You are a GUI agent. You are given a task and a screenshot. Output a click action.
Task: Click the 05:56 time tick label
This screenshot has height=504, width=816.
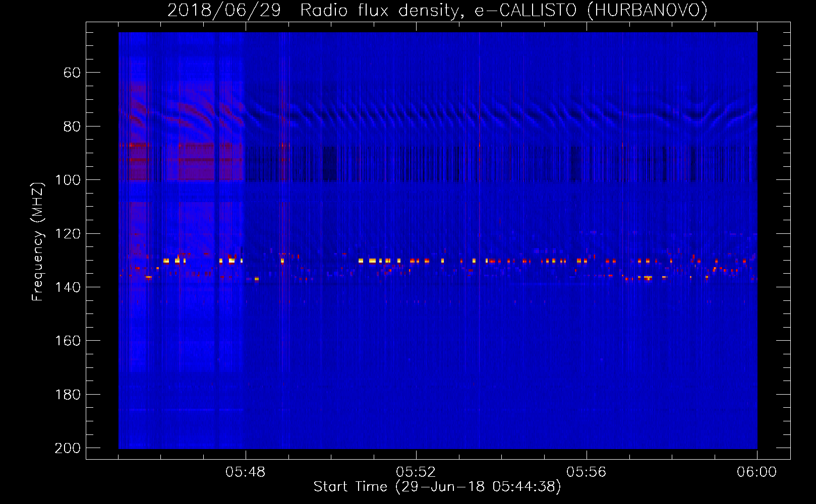[x=586, y=472]
